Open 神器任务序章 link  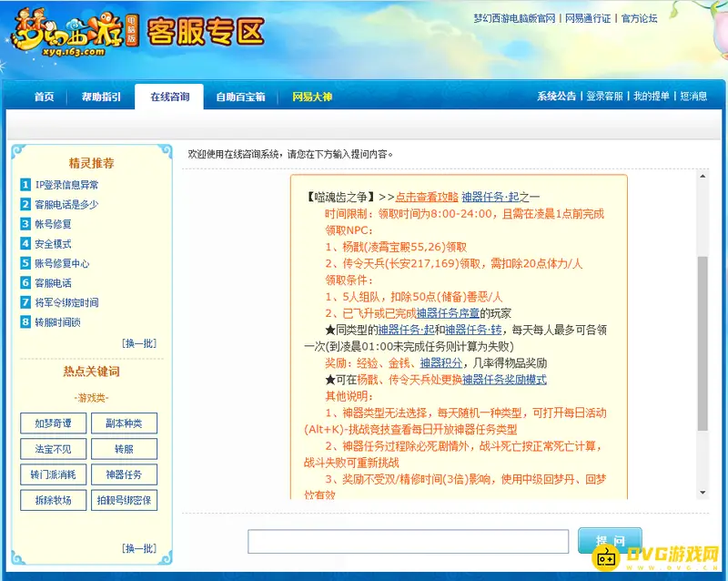448,313
